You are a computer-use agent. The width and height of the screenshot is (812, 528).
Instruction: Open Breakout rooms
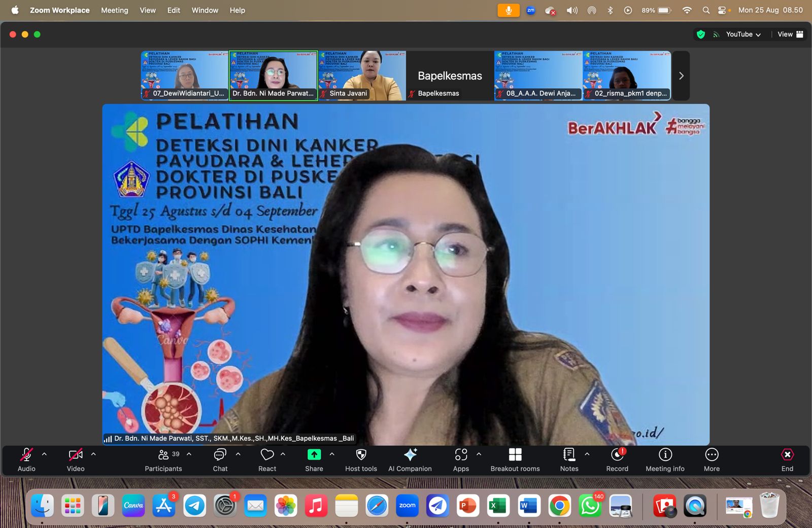pyautogui.click(x=515, y=460)
